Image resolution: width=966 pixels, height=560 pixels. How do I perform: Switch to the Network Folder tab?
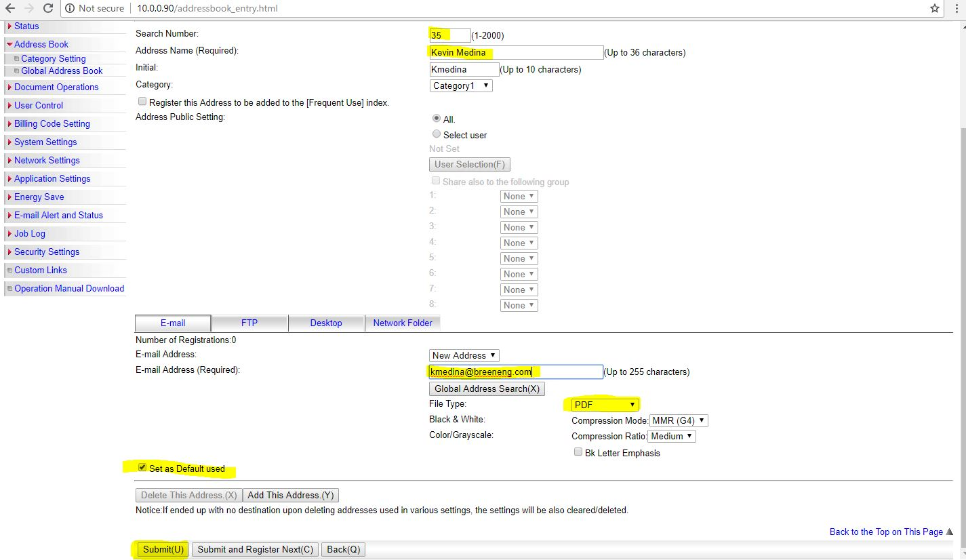(403, 323)
